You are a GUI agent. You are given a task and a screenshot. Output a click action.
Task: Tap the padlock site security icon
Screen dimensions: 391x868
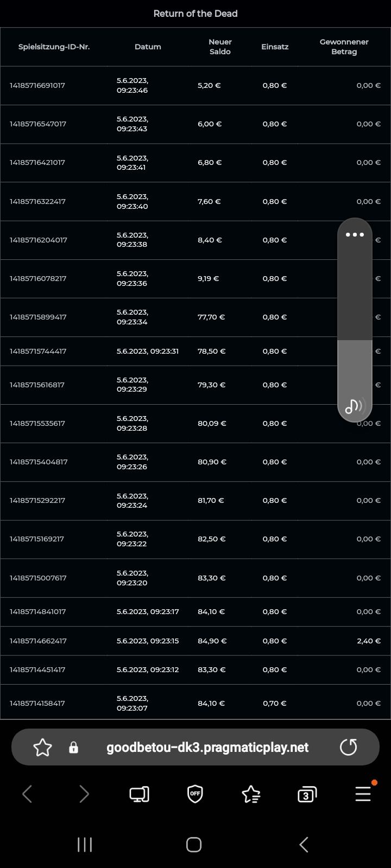(73, 748)
